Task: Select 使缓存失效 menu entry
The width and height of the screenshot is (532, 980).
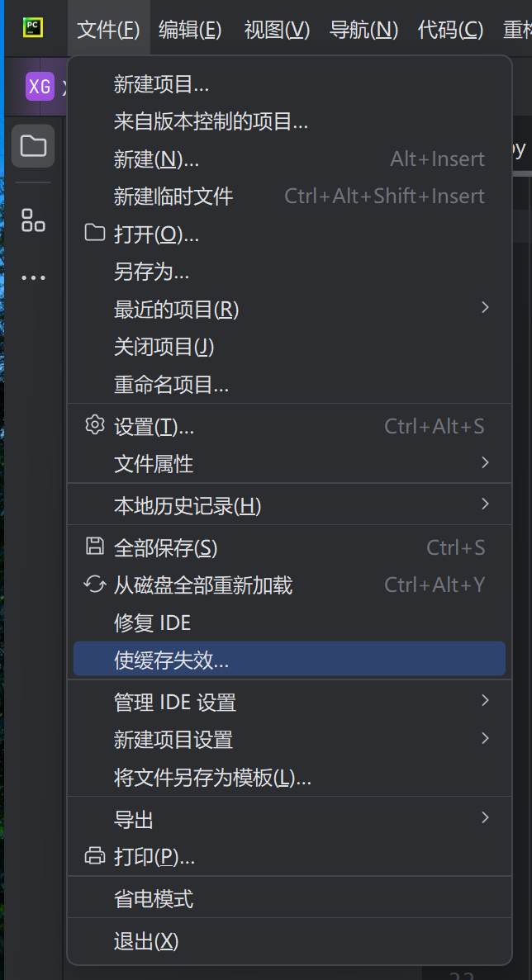Action: coord(289,659)
